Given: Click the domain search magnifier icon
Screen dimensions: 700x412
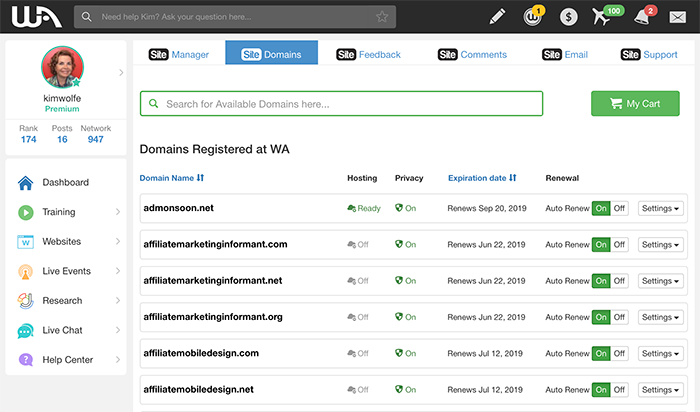Looking at the screenshot, I should point(154,104).
